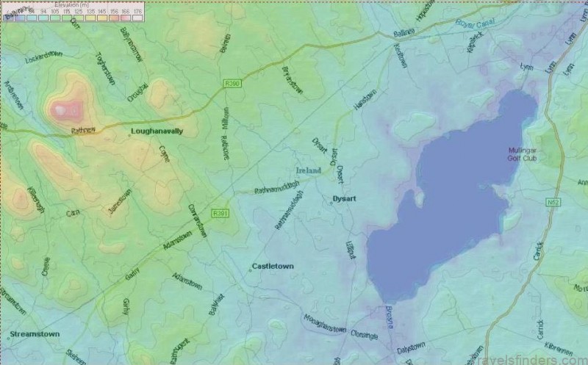This screenshot has width=588, height=365.
Task: Click the Ardbrennan label
Action: pos(13,95)
